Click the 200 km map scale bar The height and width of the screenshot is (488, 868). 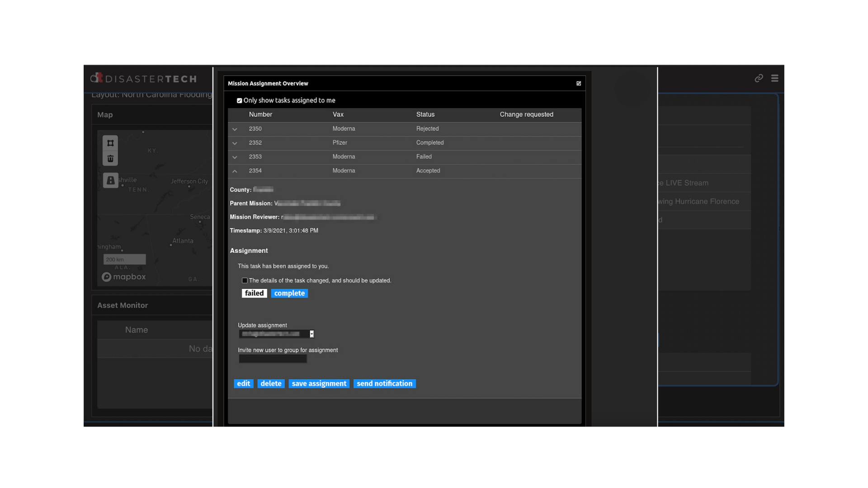[x=125, y=259]
